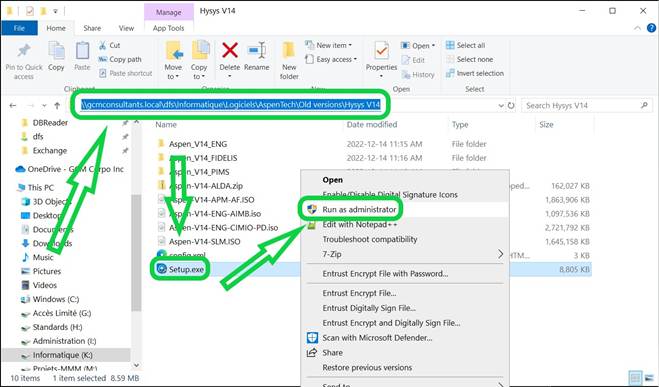Open the Windows (C:) drive
Viewport: 659px width, 387px height.
pos(50,299)
